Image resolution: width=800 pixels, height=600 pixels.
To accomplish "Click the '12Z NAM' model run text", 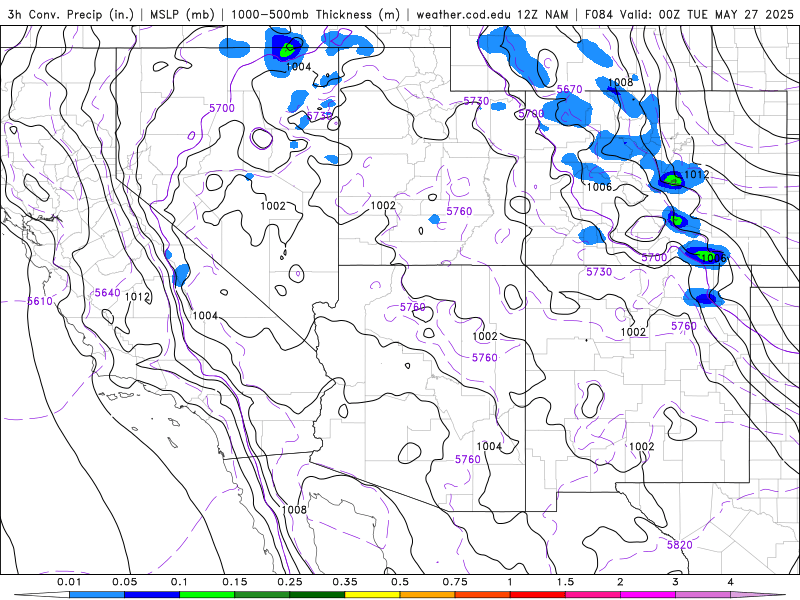I will coord(542,14).
